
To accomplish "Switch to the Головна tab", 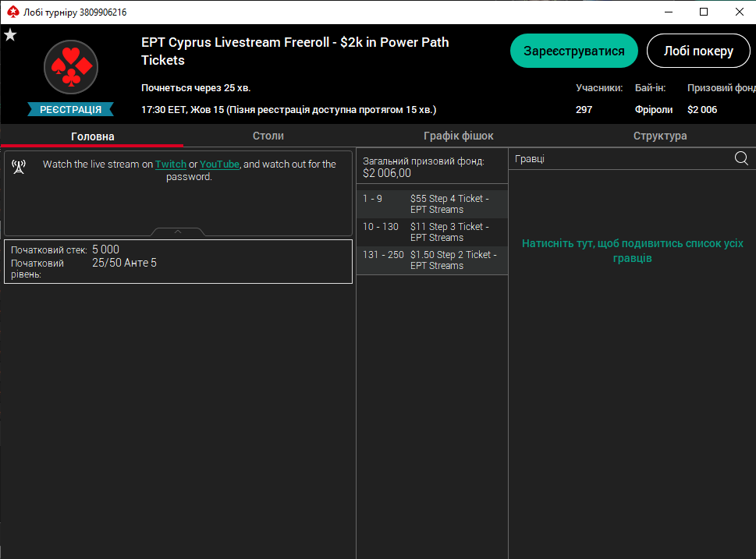I will coord(93,136).
